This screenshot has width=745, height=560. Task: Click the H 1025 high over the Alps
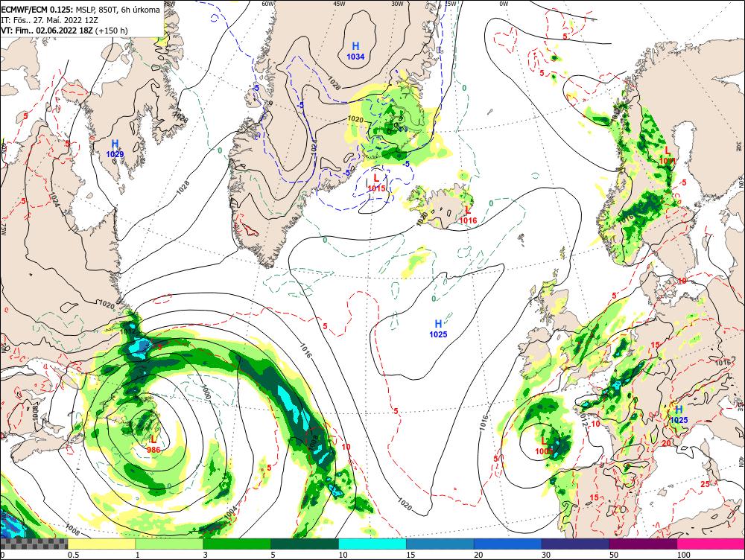tap(679, 415)
